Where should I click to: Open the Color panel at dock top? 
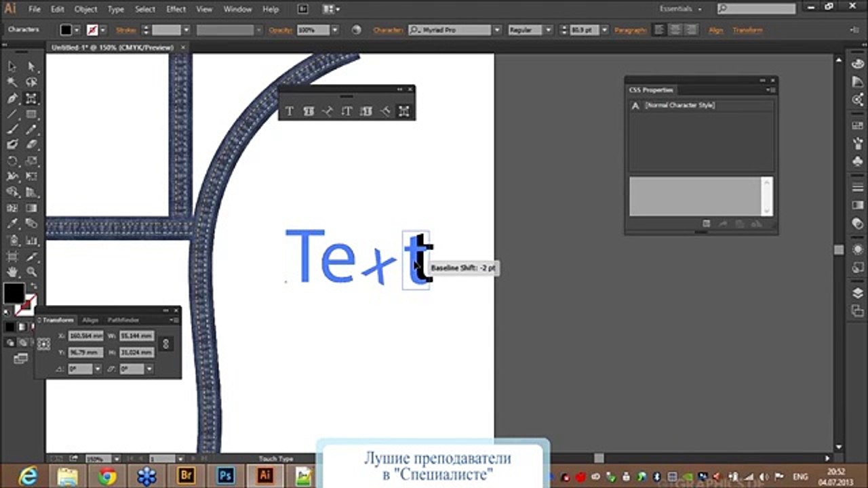click(x=858, y=63)
